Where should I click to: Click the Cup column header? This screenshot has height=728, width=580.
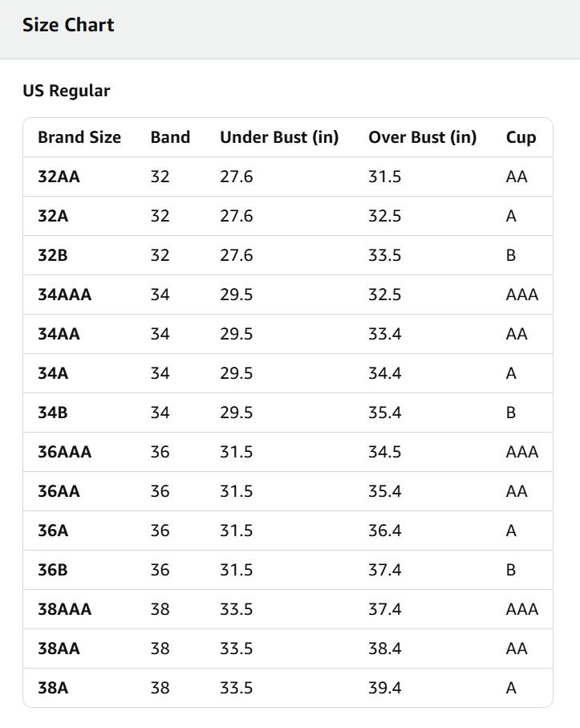tap(521, 137)
